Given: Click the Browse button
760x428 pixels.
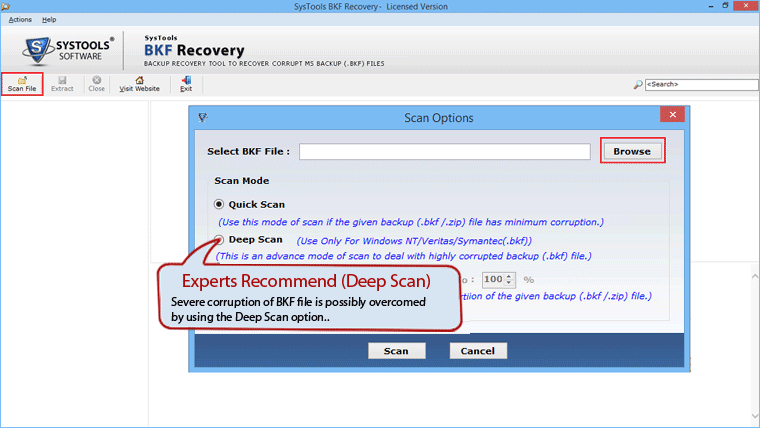Looking at the screenshot, I should click(632, 151).
